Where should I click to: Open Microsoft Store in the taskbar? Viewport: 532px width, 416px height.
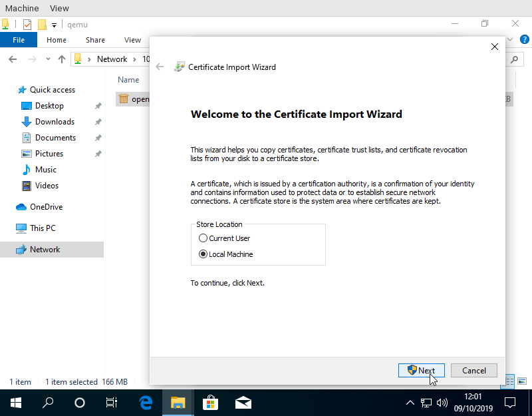pyautogui.click(x=210, y=403)
